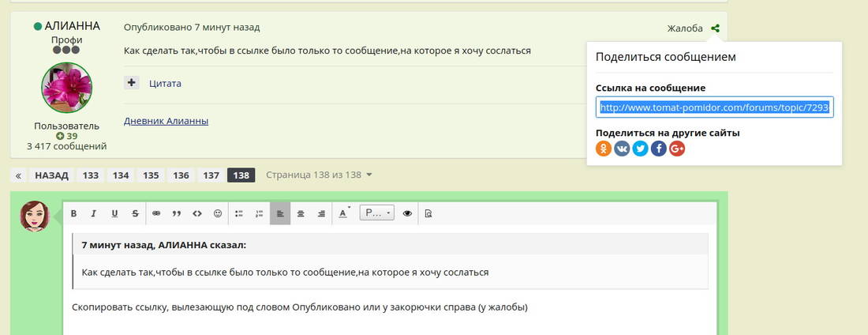
Task: Share the post on Google Plus
Action: 676,149
